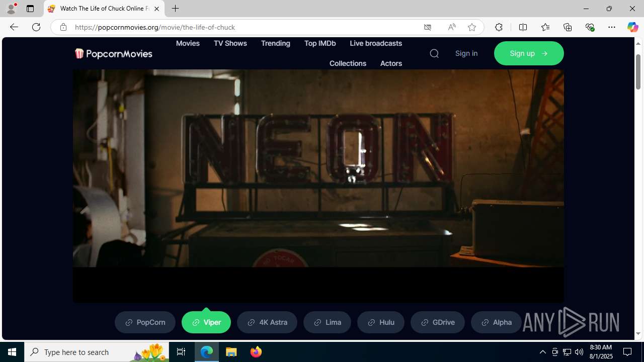Screen dimensions: 644x362
Task: Open the Collections page
Action: pyautogui.click(x=348, y=63)
